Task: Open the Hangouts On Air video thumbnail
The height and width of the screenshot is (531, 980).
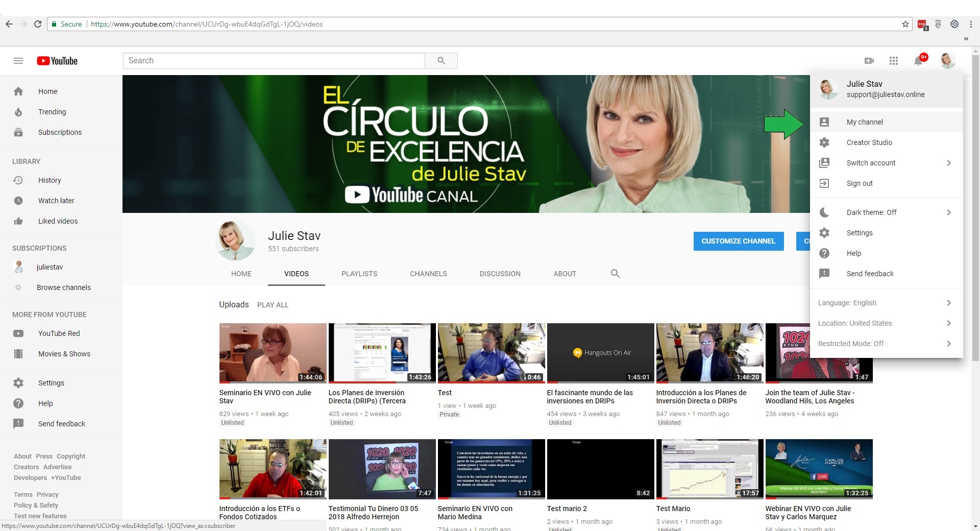Action: coord(600,353)
